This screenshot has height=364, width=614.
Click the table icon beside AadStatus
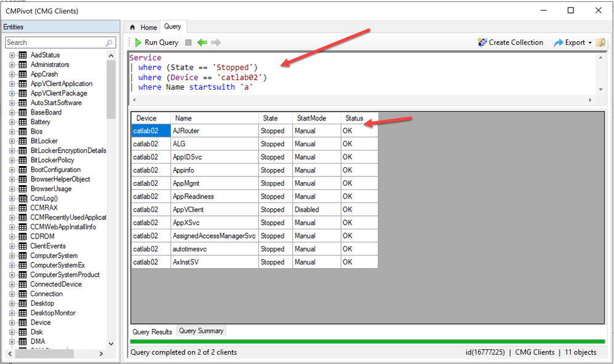point(23,55)
